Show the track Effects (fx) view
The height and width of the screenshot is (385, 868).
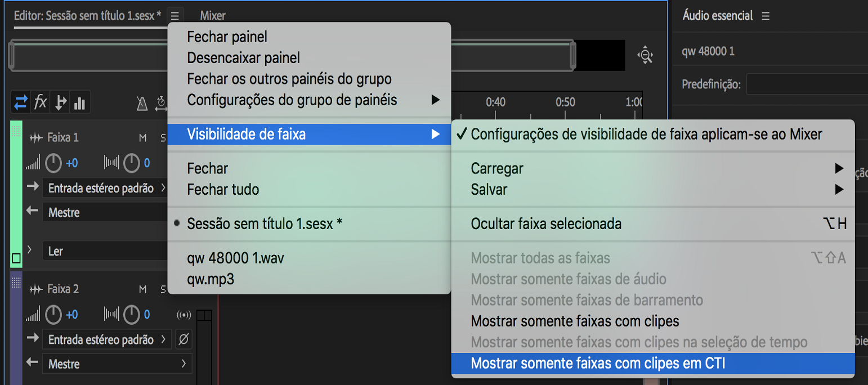point(41,103)
